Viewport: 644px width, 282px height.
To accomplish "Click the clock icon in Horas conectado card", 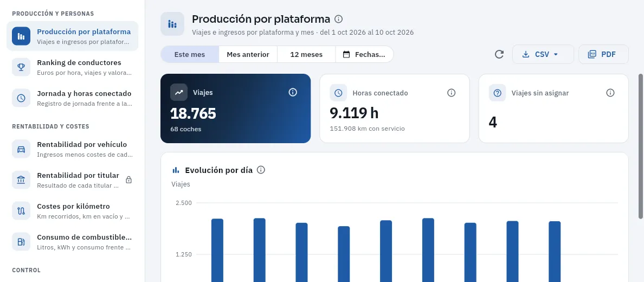I will (x=338, y=93).
